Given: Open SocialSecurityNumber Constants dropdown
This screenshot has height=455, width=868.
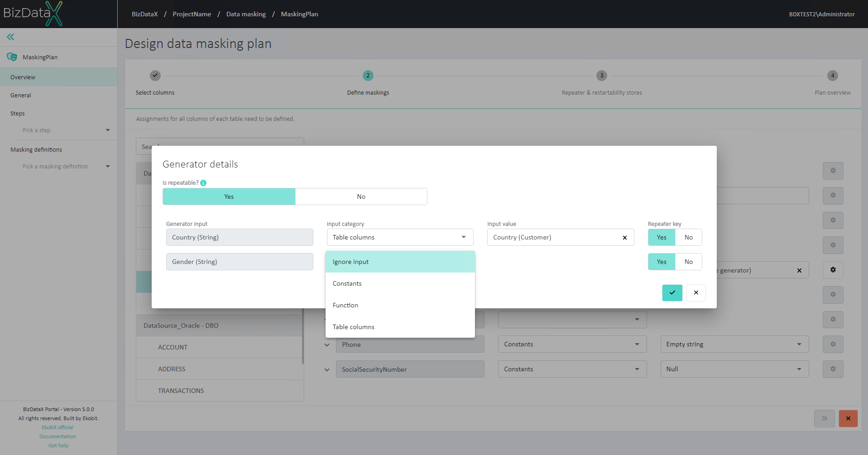Looking at the screenshot, I should [572, 369].
